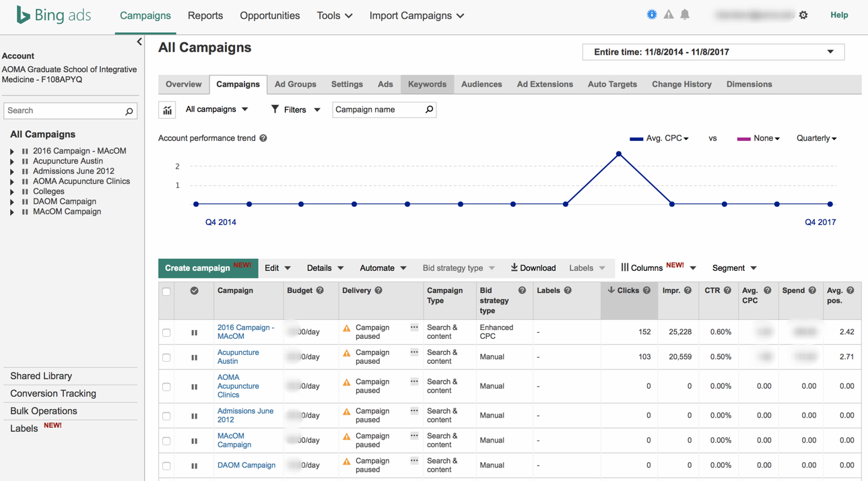Open the blue notifications burst icon
Viewport: 868px width, 481px height.
(652, 14)
